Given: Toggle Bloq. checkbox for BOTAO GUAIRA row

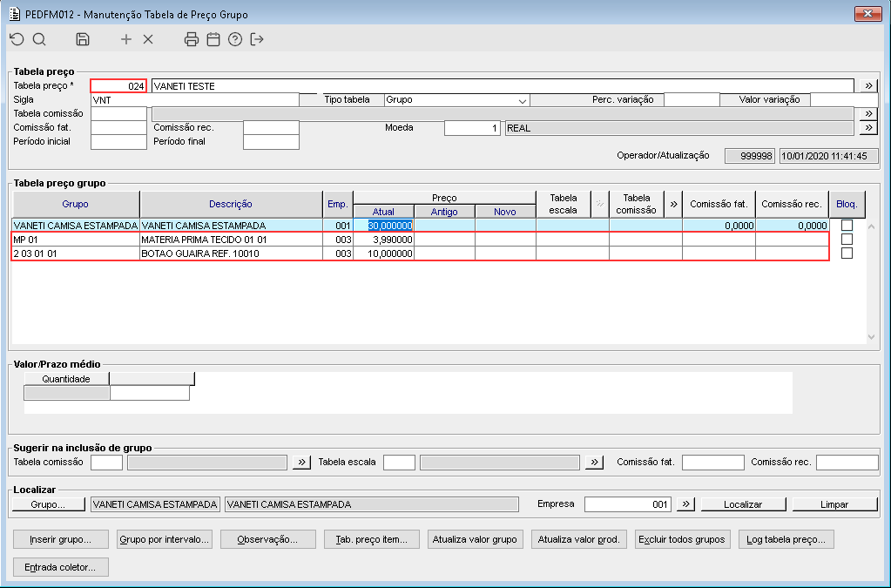Looking at the screenshot, I should click(x=847, y=253).
